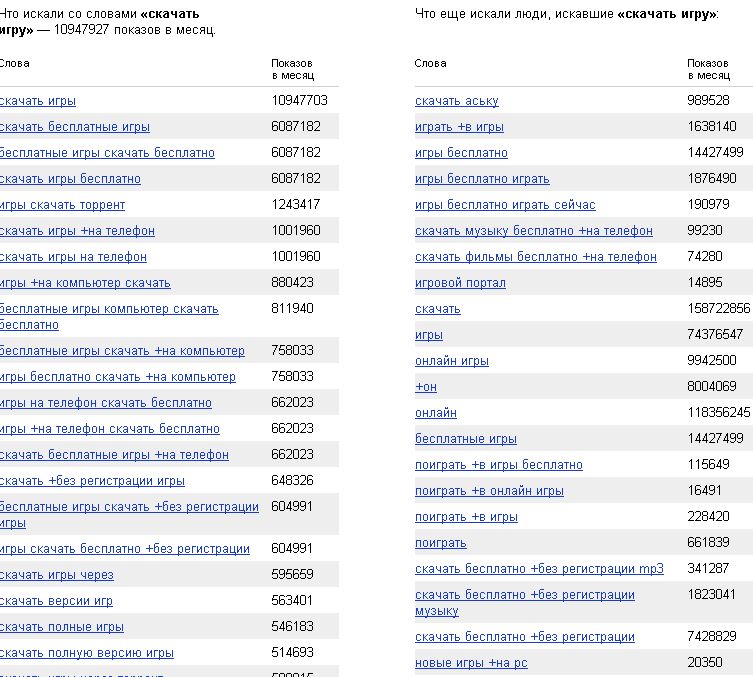The image size is (753, 677).
Task: Follow the «скачать игры бесплатно» link
Action: pyautogui.click(x=70, y=179)
